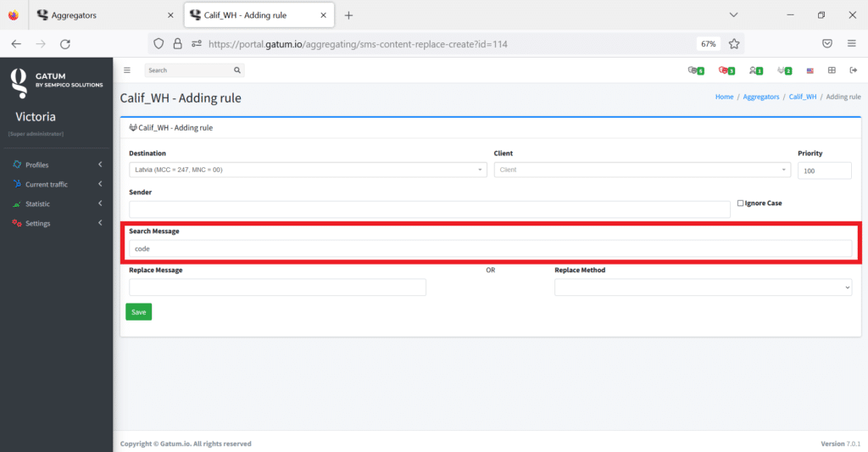Select Calif_WH - Adding rule browser tab
868x452 pixels.
[x=259, y=15]
